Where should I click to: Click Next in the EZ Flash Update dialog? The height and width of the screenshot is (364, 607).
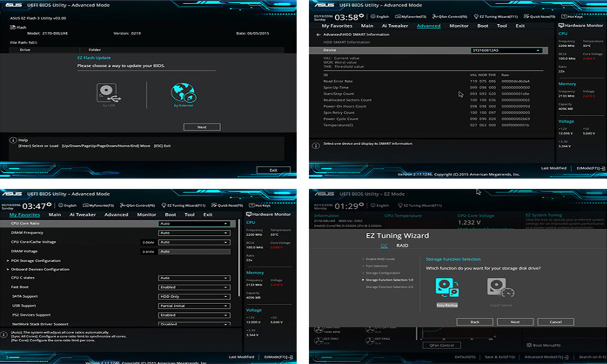point(202,127)
